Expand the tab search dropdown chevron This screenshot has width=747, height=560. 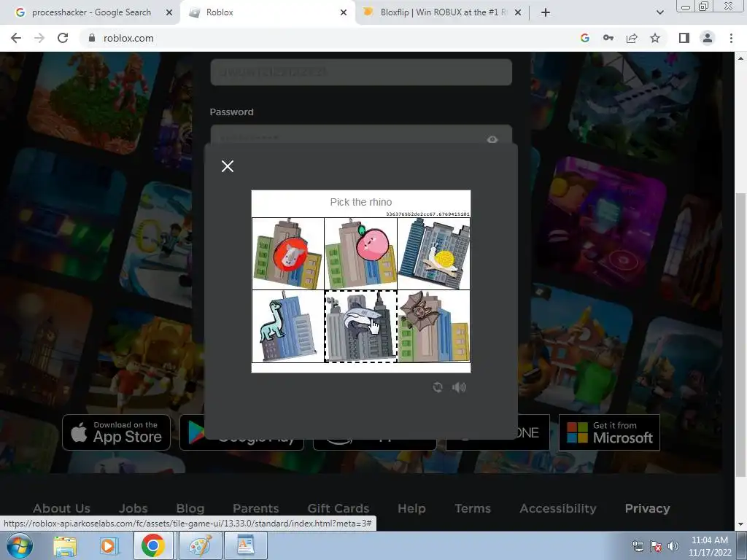point(659,12)
